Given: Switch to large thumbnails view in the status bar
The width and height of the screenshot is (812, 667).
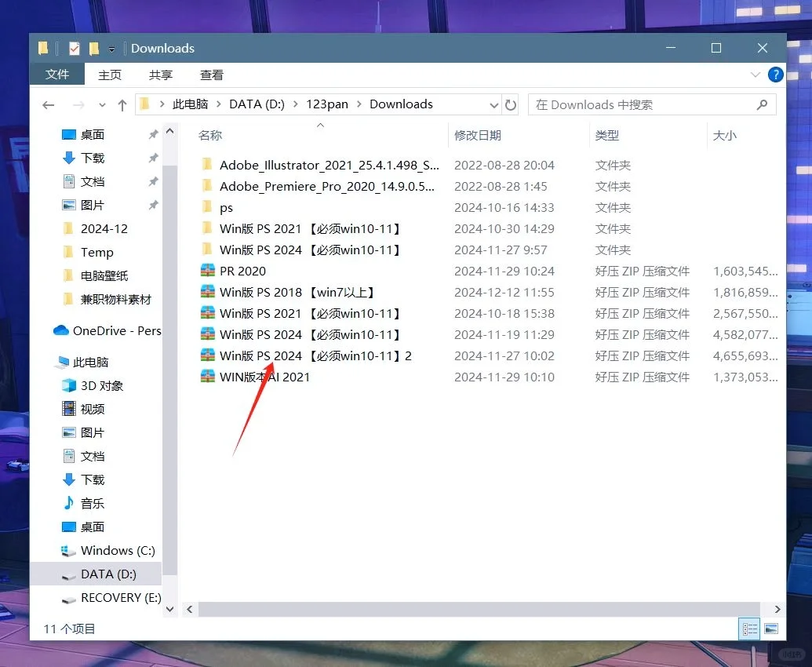Looking at the screenshot, I should (x=770, y=629).
